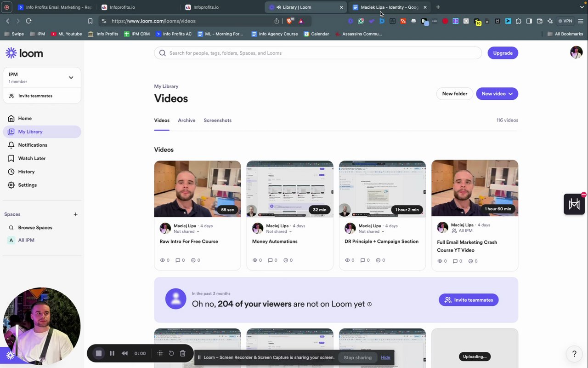This screenshot has width=588, height=368.
Task: Click the rewind recording control
Action: (124, 353)
